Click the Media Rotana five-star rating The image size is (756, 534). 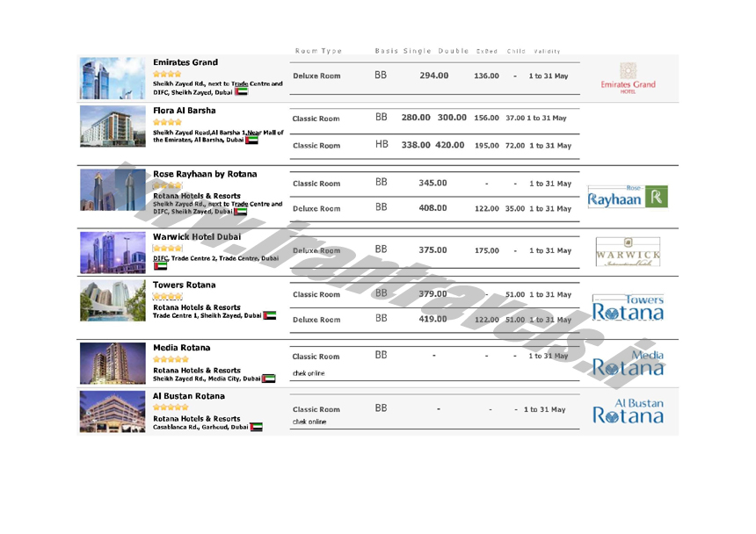click(171, 359)
